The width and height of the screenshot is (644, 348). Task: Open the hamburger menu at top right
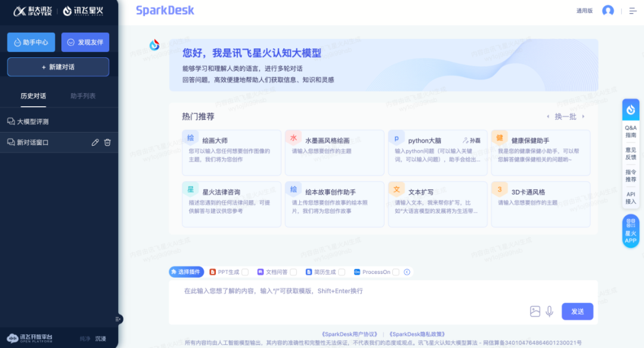632,10
